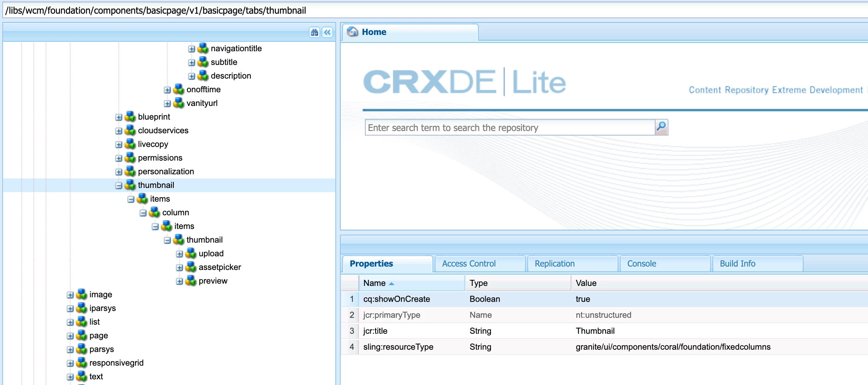Click the node path address field
The height and width of the screenshot is (385, 868).
tap(435, 10)
